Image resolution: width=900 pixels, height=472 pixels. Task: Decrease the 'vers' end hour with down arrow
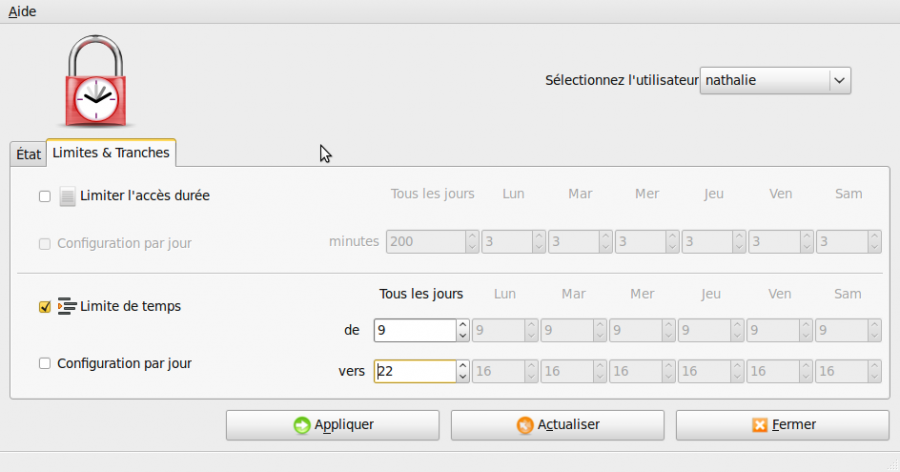(463, 377)
